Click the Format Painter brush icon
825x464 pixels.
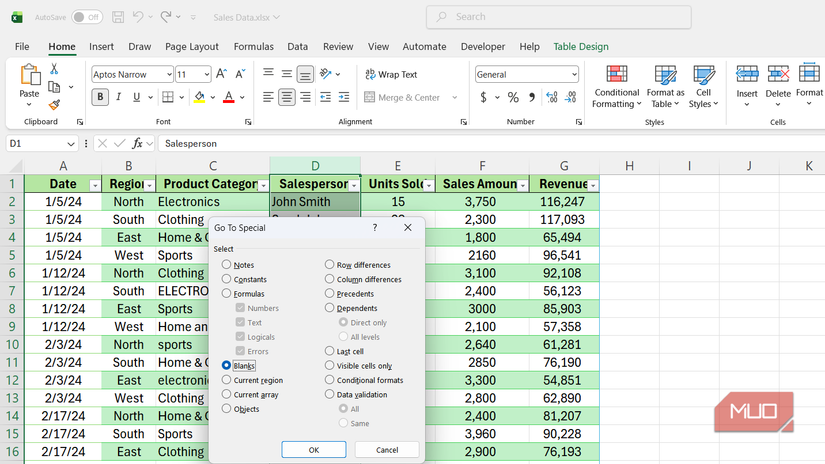point(54,105)
